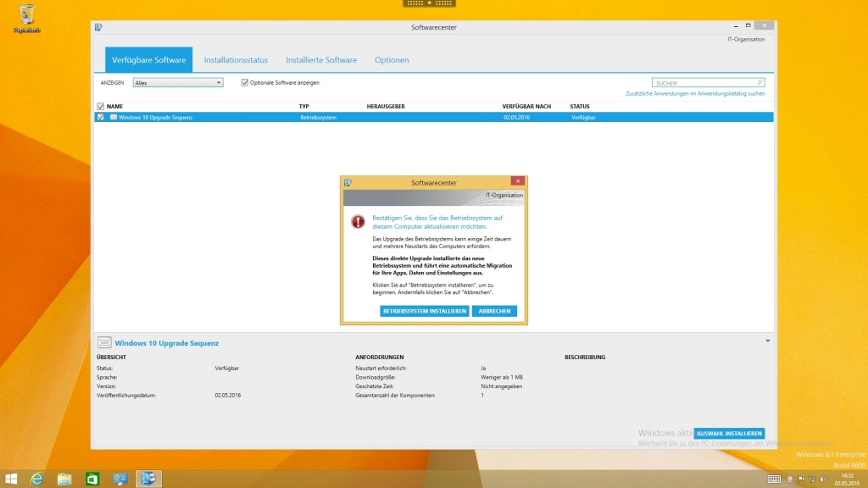
Task: Click the Softwarecenter tray icon beside the keyboard
Action: [790, 480]
